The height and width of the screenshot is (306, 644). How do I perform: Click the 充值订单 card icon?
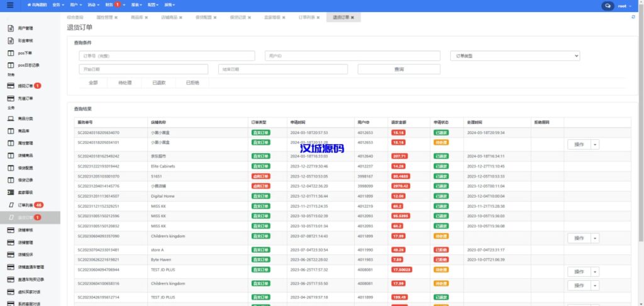(x=11, y=99)
